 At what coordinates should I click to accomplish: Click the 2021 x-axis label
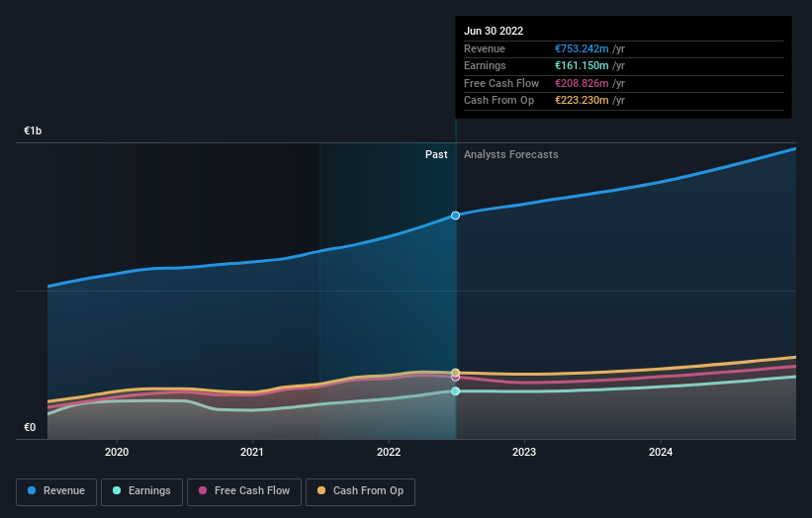tap(252, 452)
